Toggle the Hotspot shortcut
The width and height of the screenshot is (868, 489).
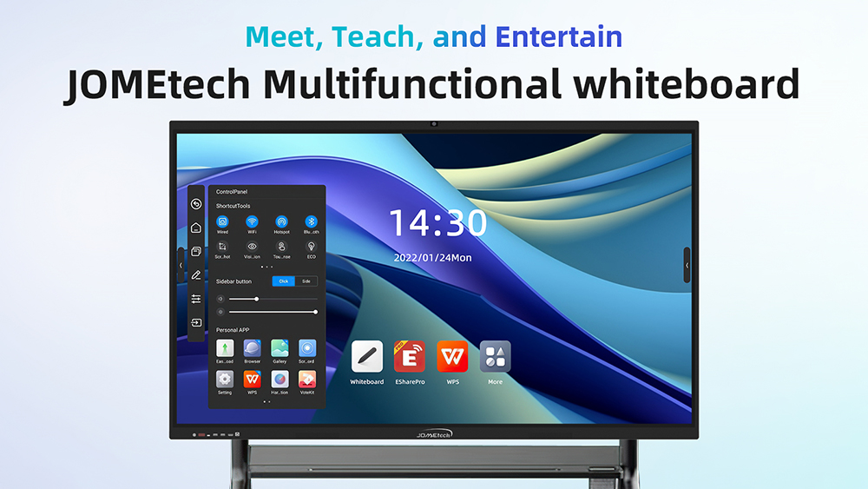281,222
